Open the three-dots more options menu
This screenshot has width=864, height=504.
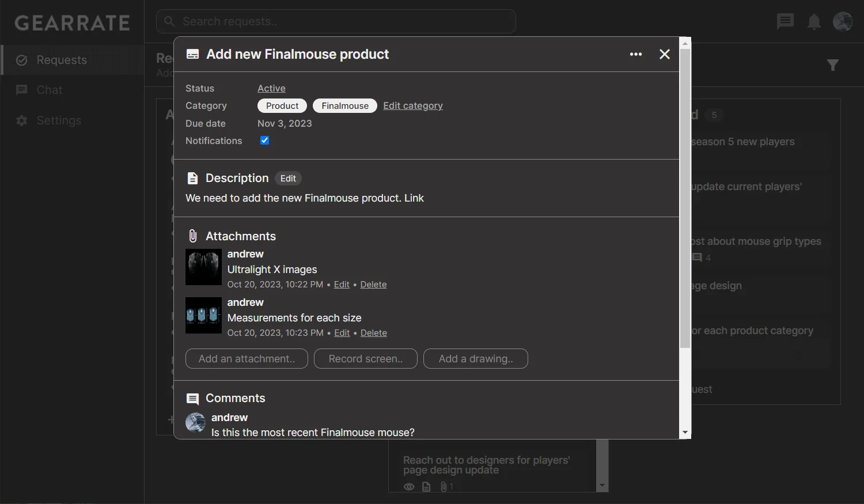(x=636, y=54)
